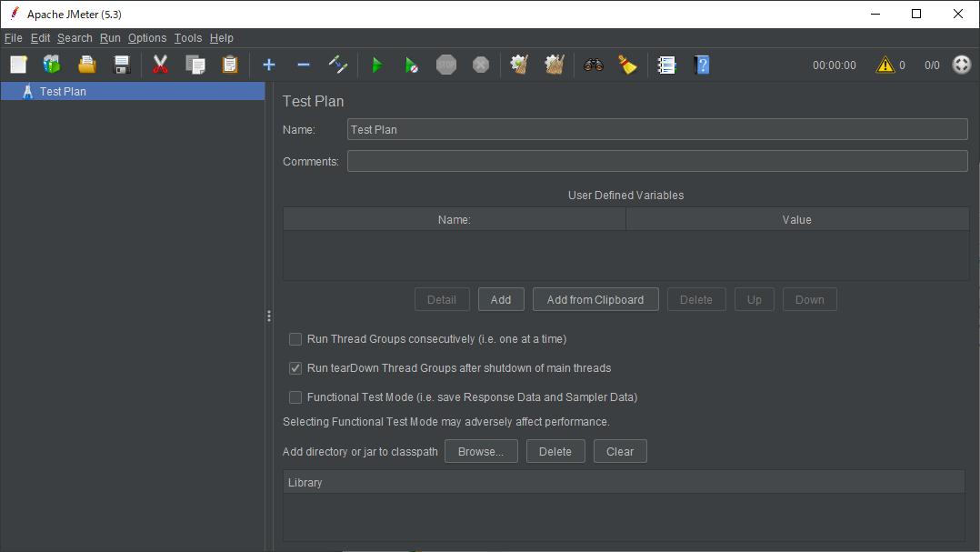Start the test with green play icon
This screenshot has height=552, width=980.
click(377, 65)
